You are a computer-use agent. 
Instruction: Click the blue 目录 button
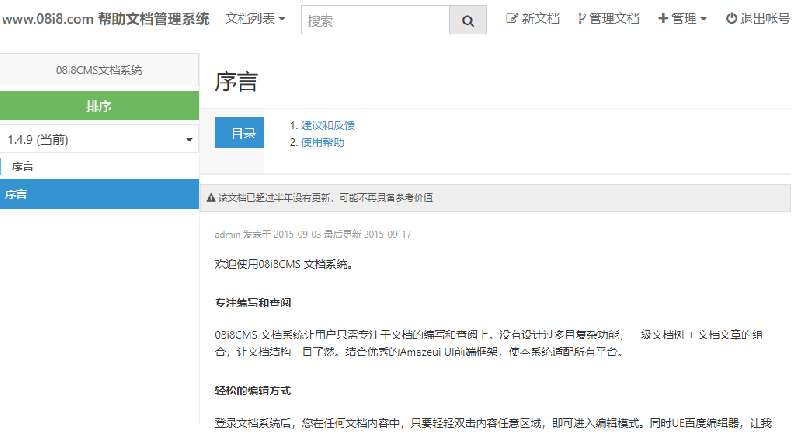tap(239, 133)
